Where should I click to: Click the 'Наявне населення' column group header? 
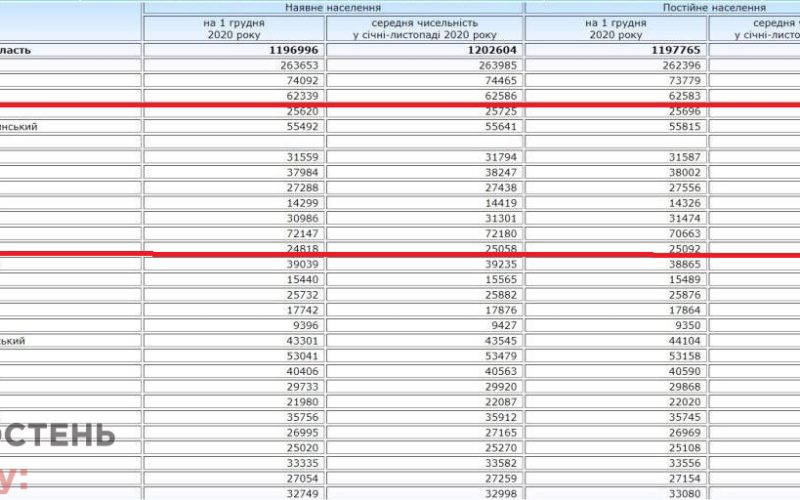(x=333, y=8)
